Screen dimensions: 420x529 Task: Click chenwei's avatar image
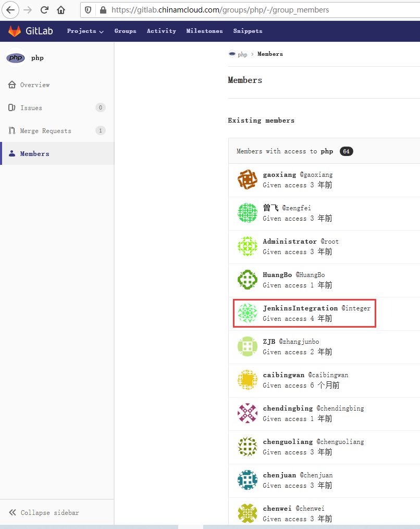point(248,513)
